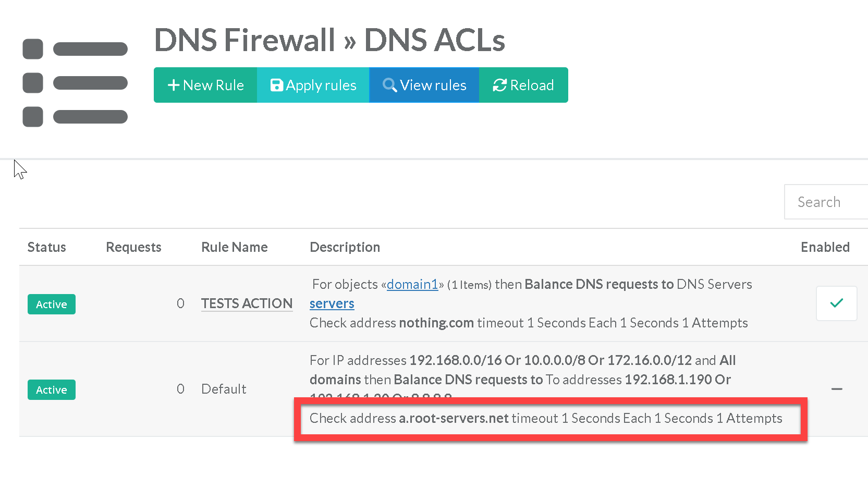Sort by the Requests column header
868x500 pixels.
133,247
